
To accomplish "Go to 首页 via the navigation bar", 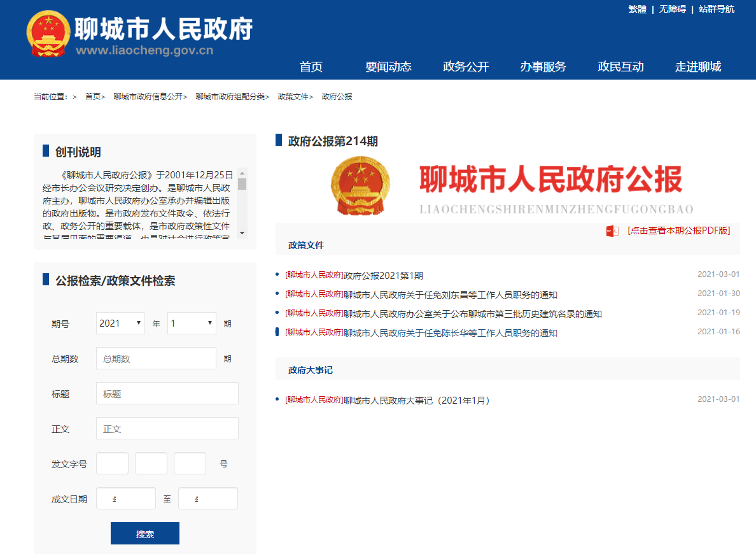I will (310, 67).
